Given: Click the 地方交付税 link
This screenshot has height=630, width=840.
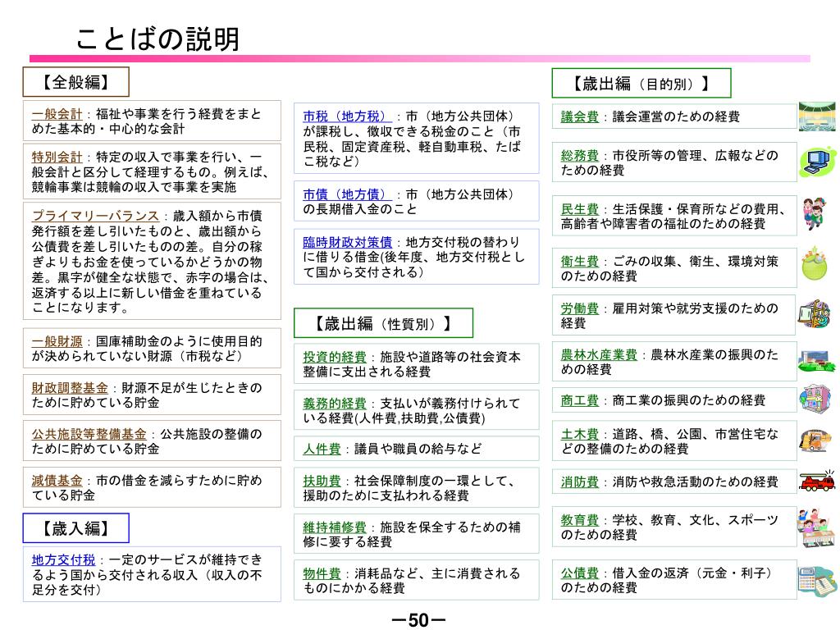Looking at the screenshot, I should pos(63,559).
